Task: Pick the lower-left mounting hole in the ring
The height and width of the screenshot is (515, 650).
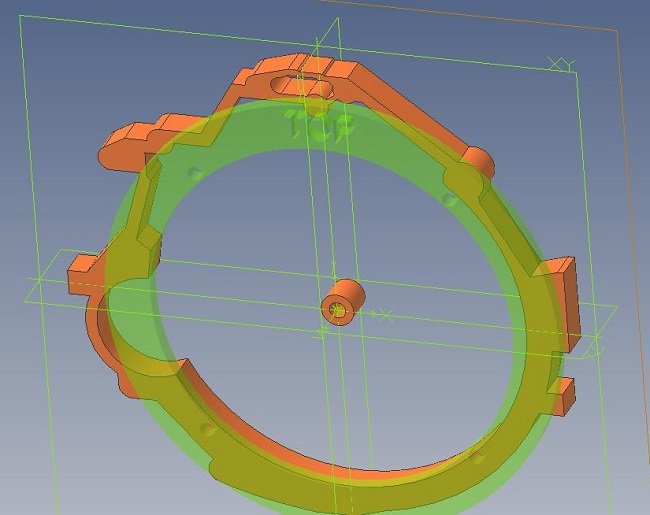Action: click(x=208, y=430)
